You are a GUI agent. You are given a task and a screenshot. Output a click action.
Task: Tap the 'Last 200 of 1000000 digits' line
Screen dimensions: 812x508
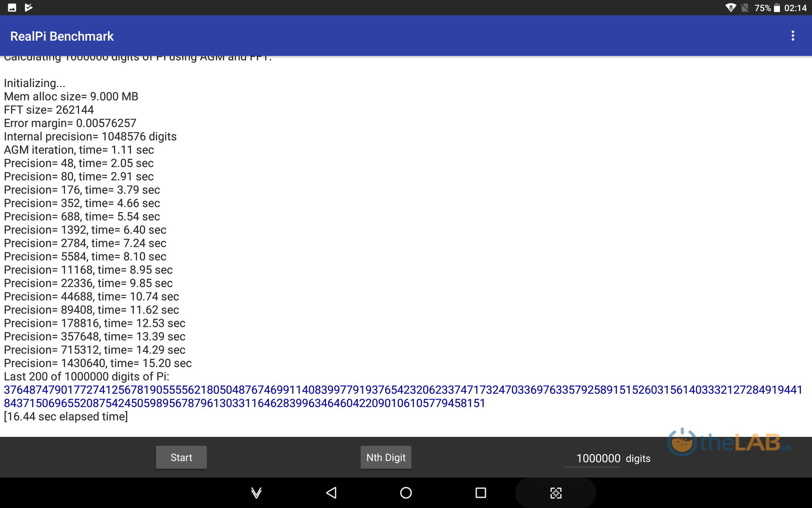[86, 376]
